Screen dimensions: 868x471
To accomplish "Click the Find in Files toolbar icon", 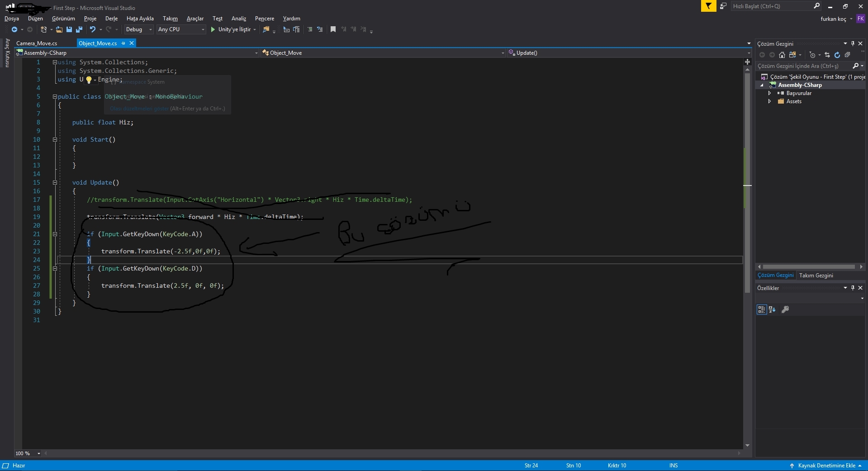I will point(266,29).
